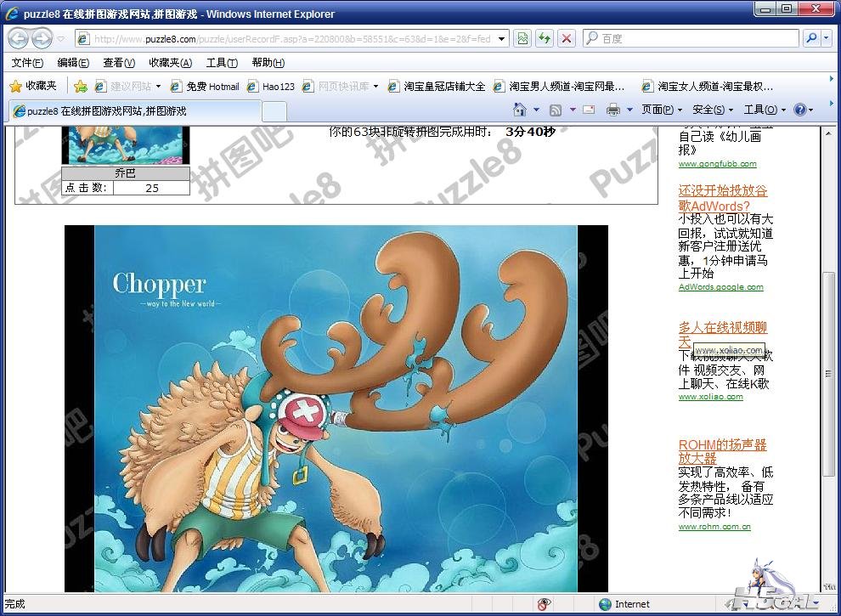Viewport: 841px width, 616px height.
Task: Open the 文件(F) menu
Action: (x=27, y=63)
